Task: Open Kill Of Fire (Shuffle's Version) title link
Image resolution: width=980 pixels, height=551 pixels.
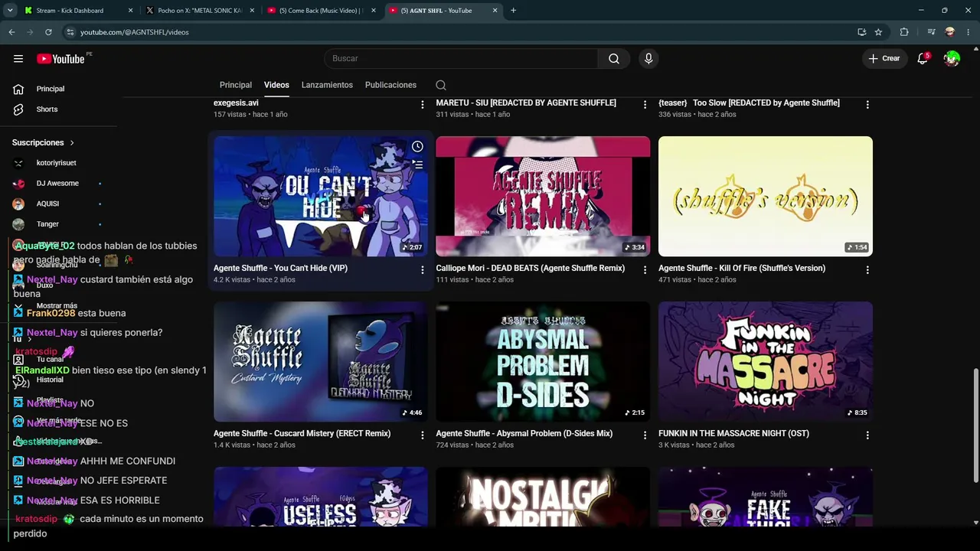Action: click(x=742, y=269)
